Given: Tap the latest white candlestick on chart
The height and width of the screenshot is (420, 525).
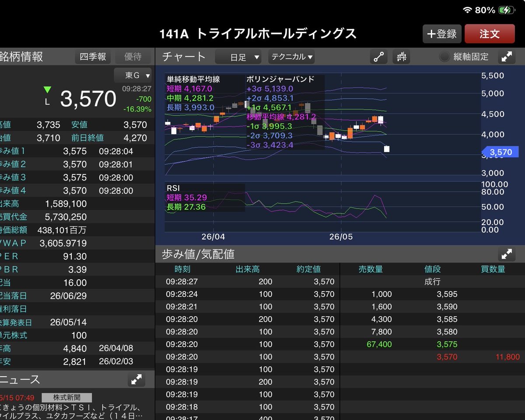Looking at the screenshot, I should click(x=387, y=149).
